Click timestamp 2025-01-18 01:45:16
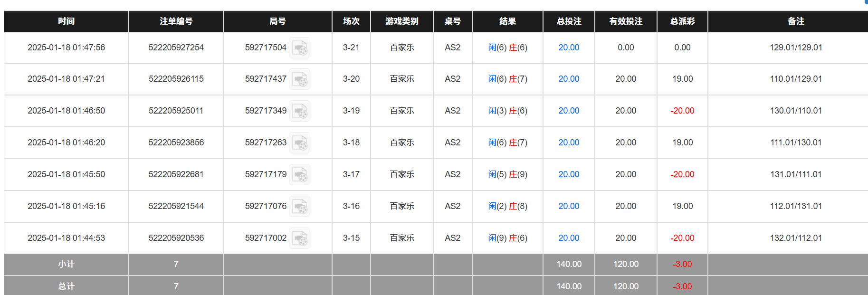 tap(67, 206)
